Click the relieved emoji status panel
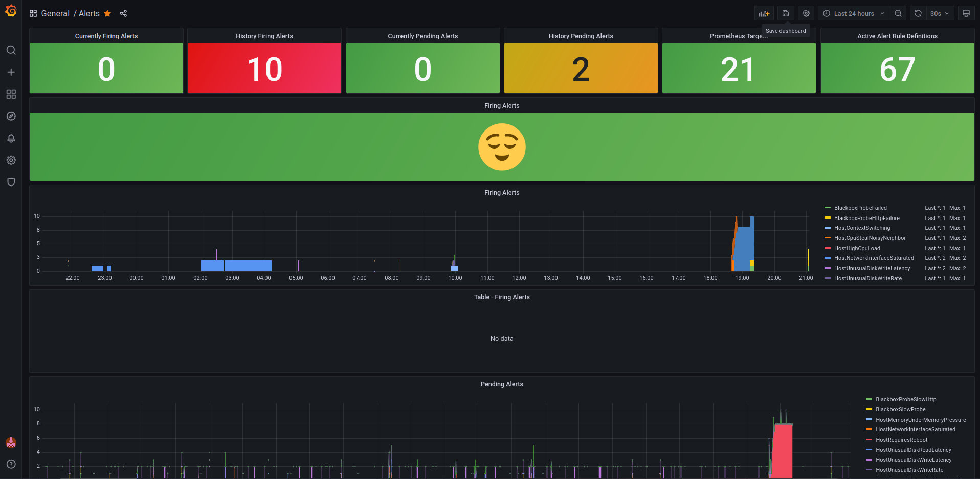The height and width of the screenshot is (479, 980). tap(502, 147)
